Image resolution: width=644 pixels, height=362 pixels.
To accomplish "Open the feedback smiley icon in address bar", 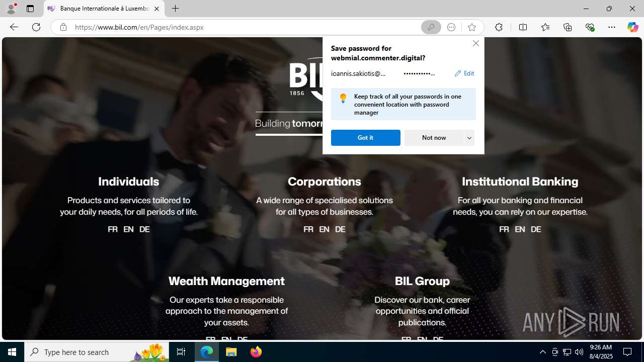I will [451, 27].
